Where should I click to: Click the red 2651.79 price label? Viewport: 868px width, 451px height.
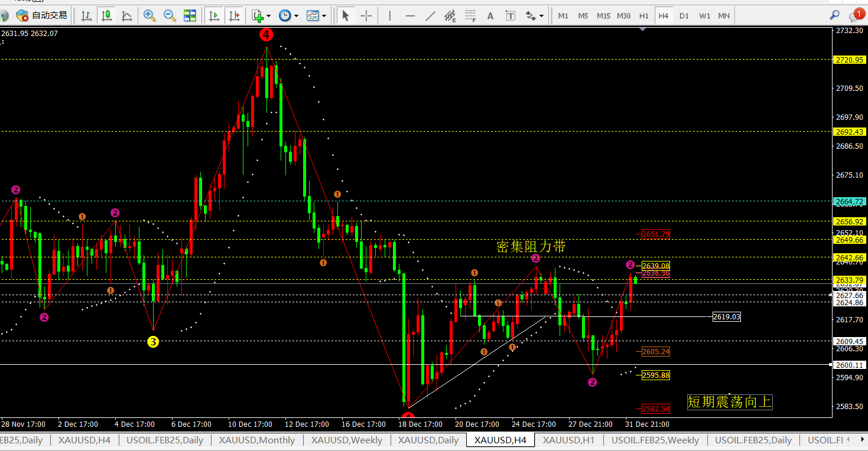[656, 234]
